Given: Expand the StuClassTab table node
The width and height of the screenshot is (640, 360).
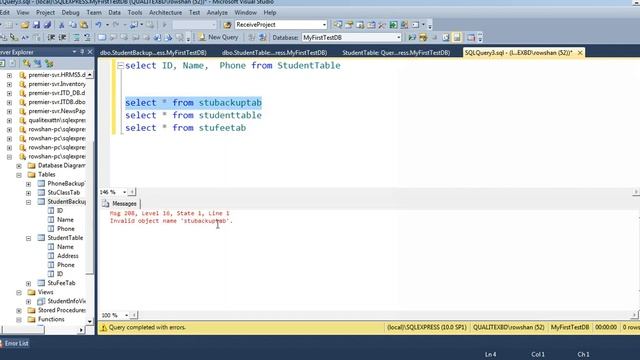Looking at the screenshot, I should (29, 193).
